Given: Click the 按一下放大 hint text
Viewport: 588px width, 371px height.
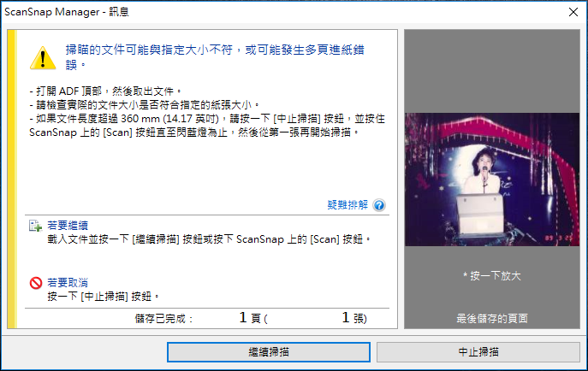Looking at the screenshot, I should pyautogui.click(x=492, y=276).
